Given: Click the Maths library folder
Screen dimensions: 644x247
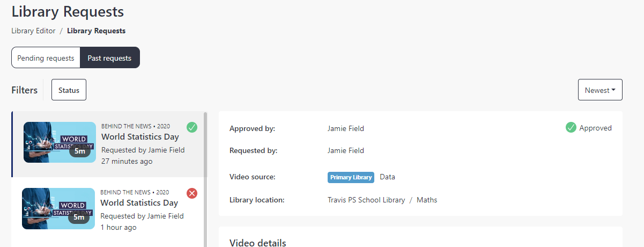Looking at the screenshot, I should 427,200.
